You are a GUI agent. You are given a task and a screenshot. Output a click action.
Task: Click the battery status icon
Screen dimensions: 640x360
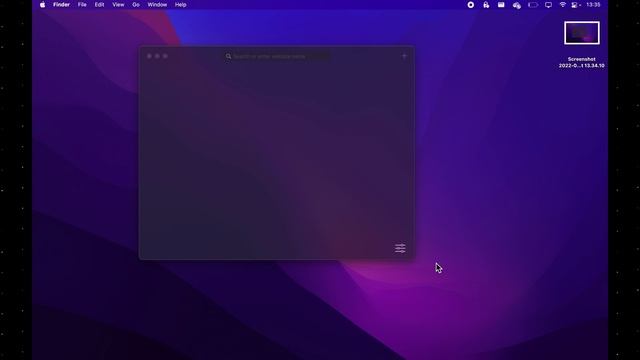tap(533, 5)
